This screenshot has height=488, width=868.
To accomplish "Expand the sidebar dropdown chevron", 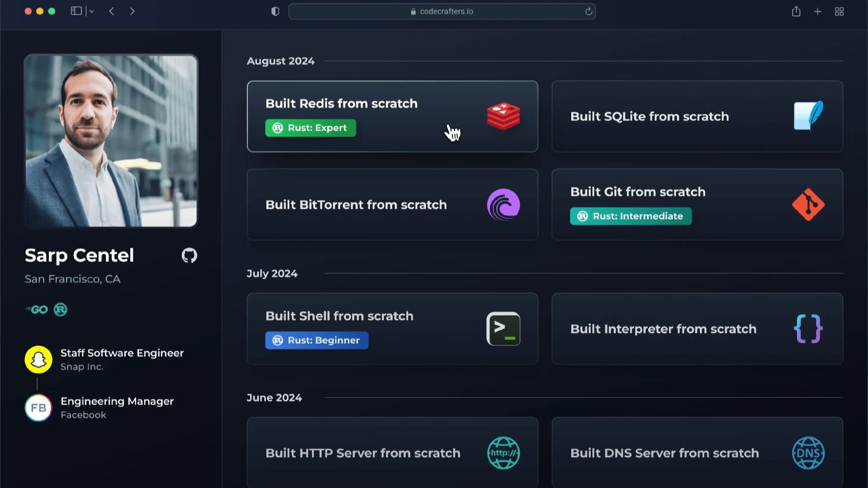I will point(91,11).
